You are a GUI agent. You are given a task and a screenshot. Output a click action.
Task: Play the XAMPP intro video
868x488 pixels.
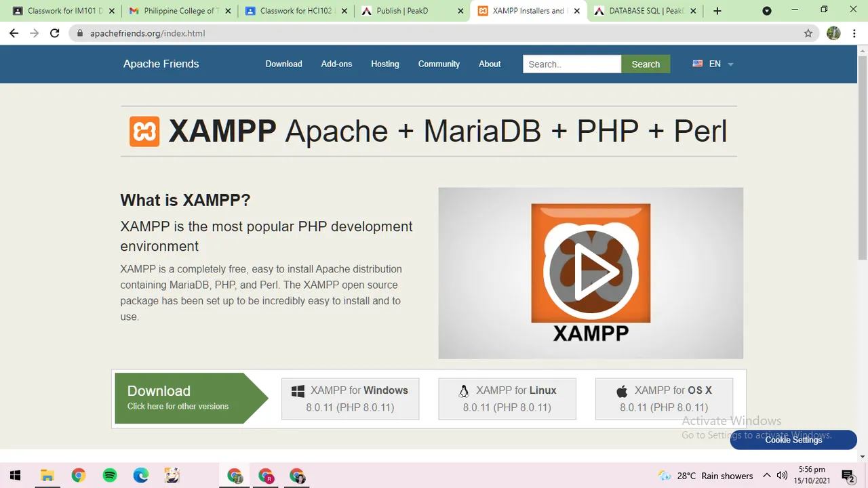(591, 272)
